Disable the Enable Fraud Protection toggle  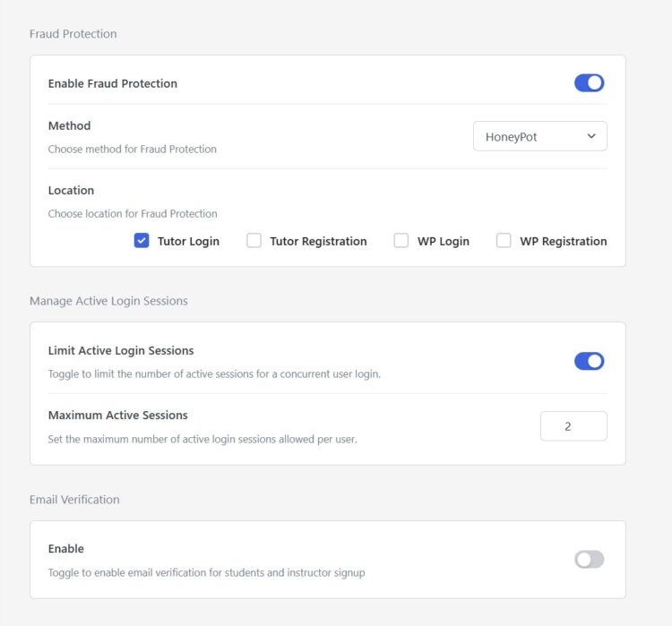tap(589, 83)
